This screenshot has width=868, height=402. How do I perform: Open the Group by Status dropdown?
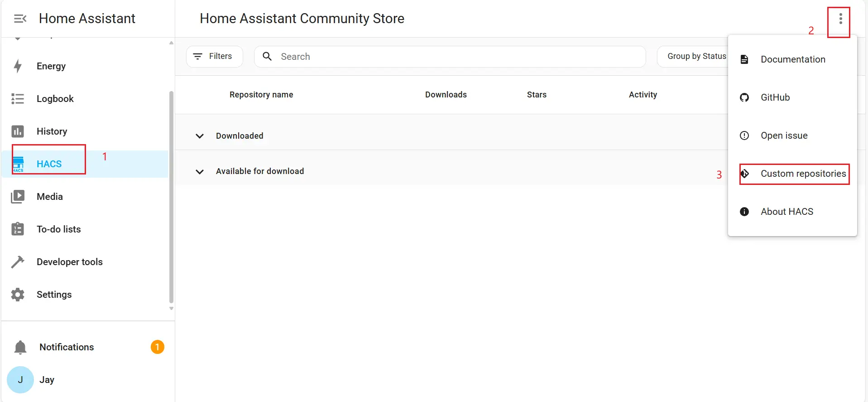(x=693, y=57)
